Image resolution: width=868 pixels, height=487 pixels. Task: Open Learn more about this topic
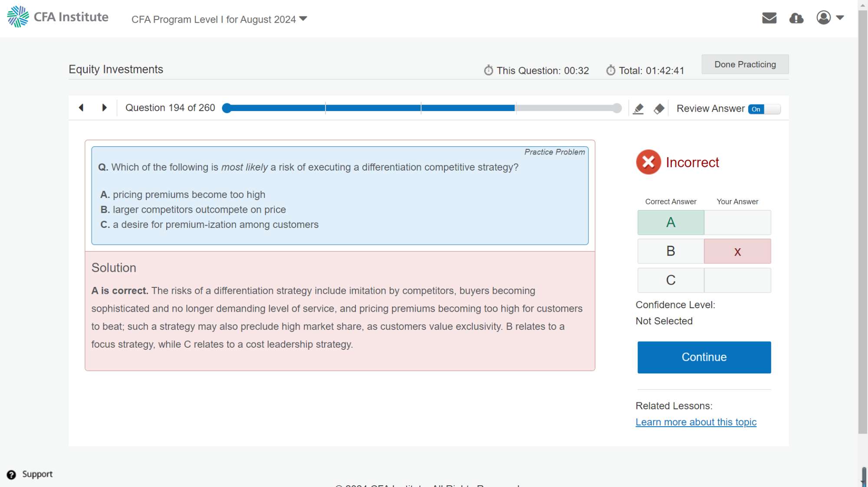(696, 422)
